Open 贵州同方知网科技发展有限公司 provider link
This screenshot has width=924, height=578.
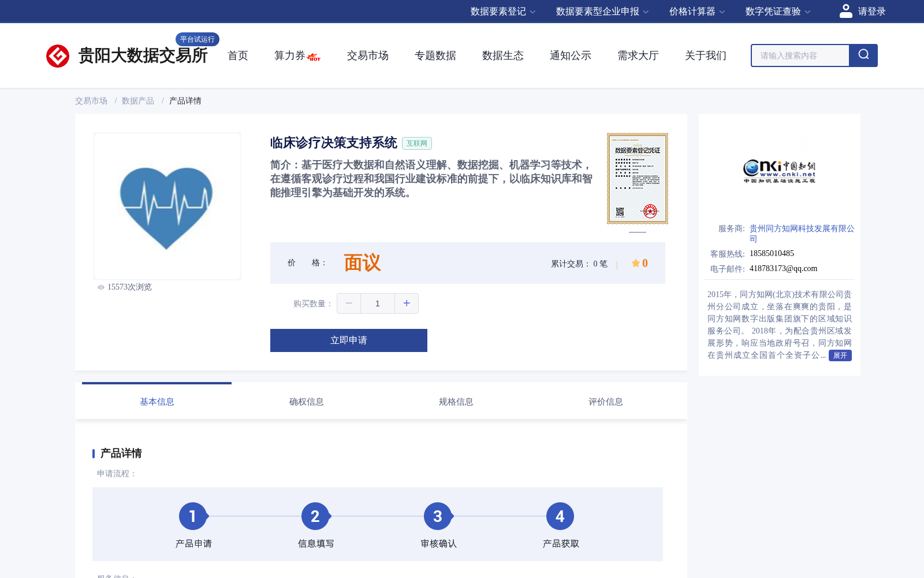click(802, 234)
